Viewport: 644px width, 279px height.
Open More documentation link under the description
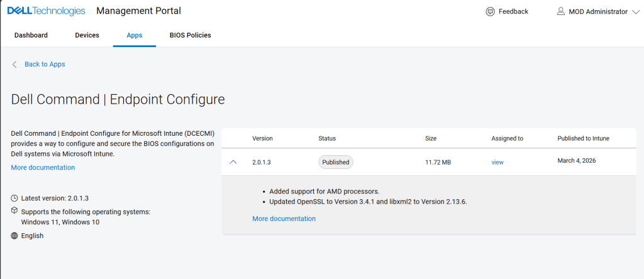click(43, 168)
